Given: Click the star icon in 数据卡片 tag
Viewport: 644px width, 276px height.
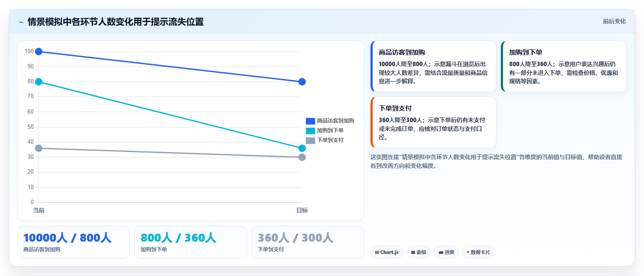Looking at the screenshot, I should point(468,252).
